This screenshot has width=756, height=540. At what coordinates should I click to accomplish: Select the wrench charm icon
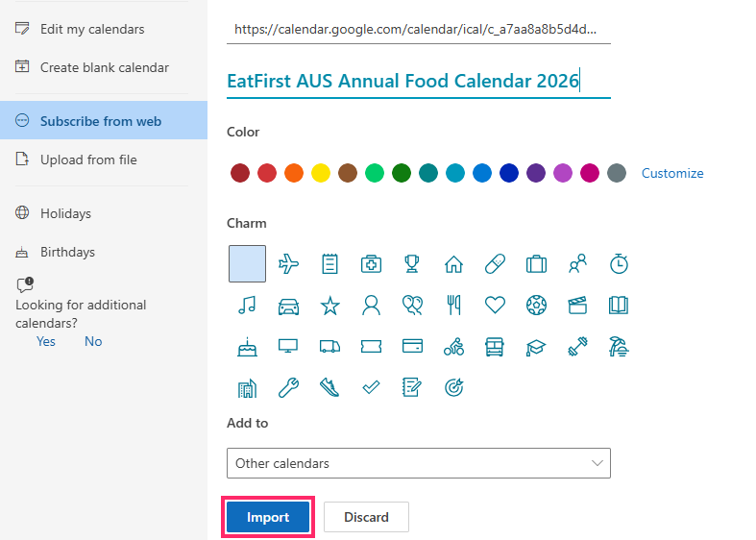pos(288,387)
